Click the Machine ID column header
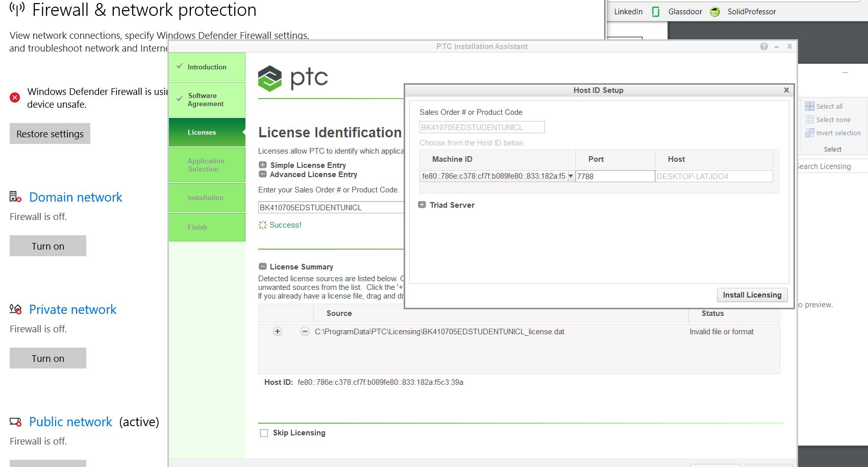This screenshot has height=467, width=868. coord(498,159)
